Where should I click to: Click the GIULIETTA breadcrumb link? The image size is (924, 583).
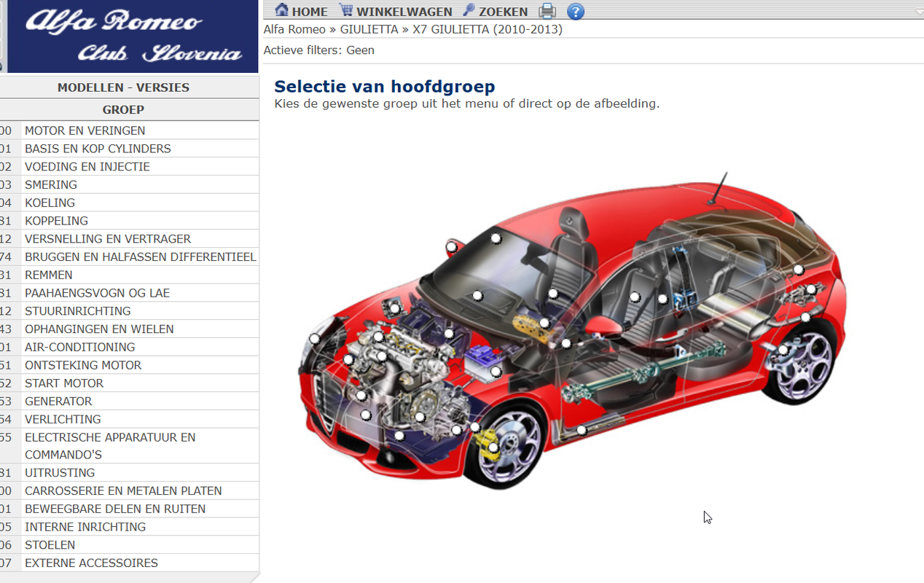369,30
